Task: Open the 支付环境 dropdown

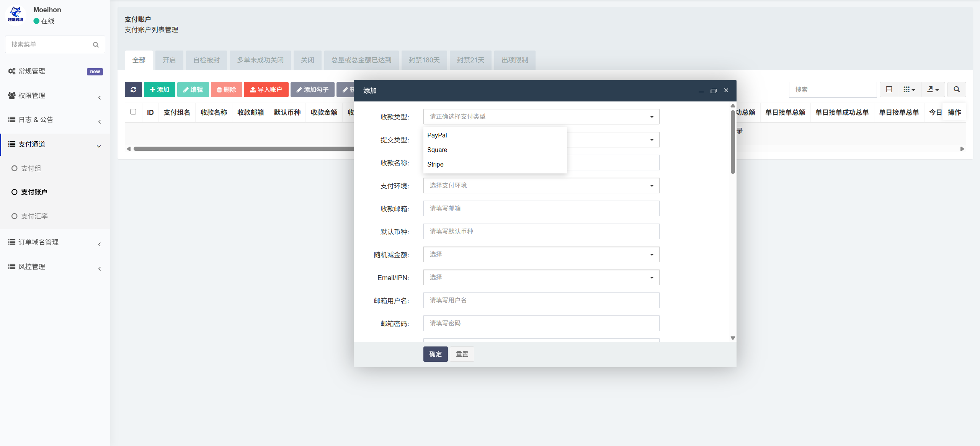Action: pyautogui.click(x=541, y=186)
